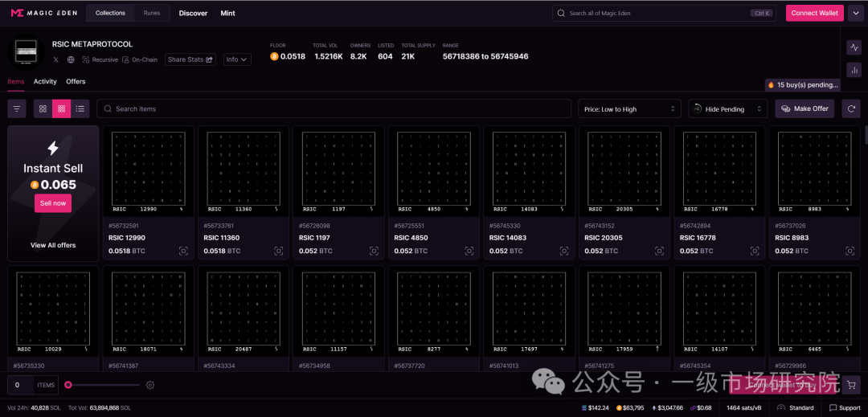Click the Connect Wallet button

(x=815, y=13)
